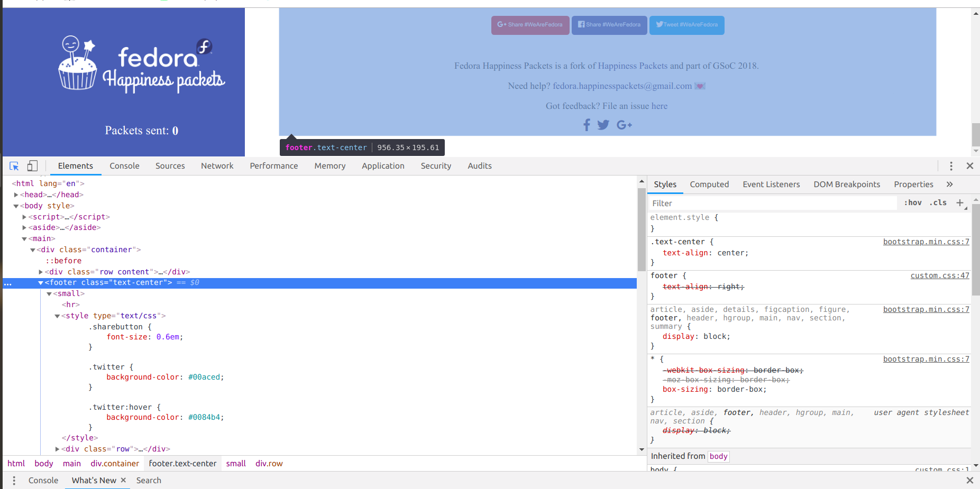Toggle the .cls class editor button
The height and width of the screenshot is (489, 980).
click(938, 203)
